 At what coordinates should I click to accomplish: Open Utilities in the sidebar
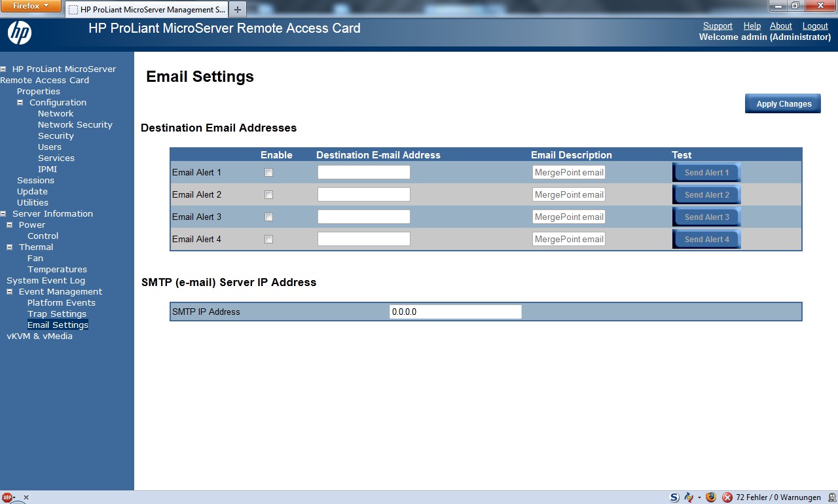33,202
